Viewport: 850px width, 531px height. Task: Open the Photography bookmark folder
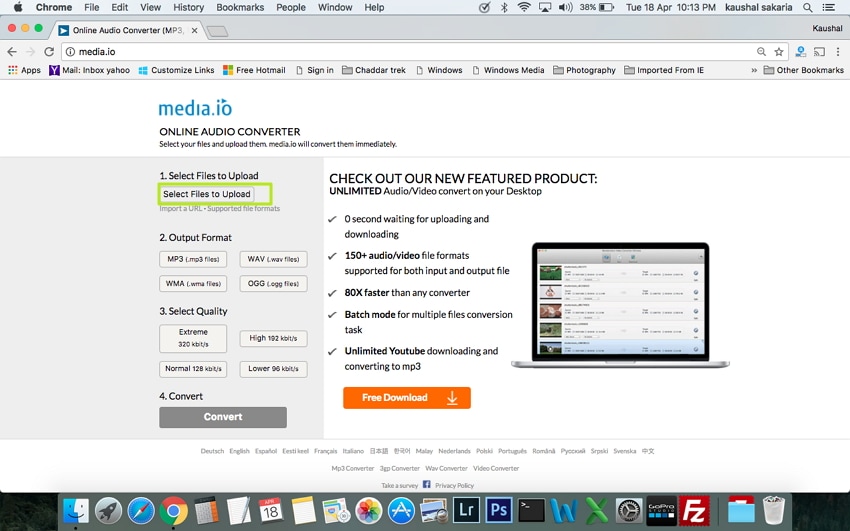click(584, 70)
